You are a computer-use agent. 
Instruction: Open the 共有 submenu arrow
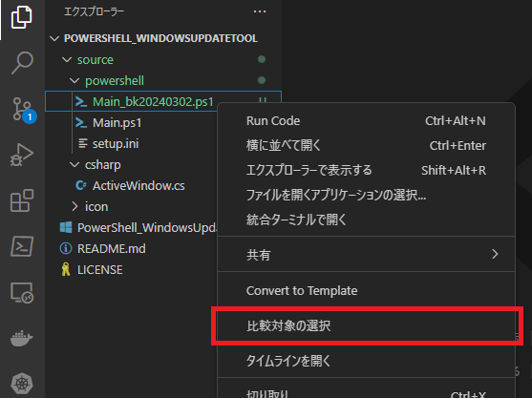click(495, 254)
